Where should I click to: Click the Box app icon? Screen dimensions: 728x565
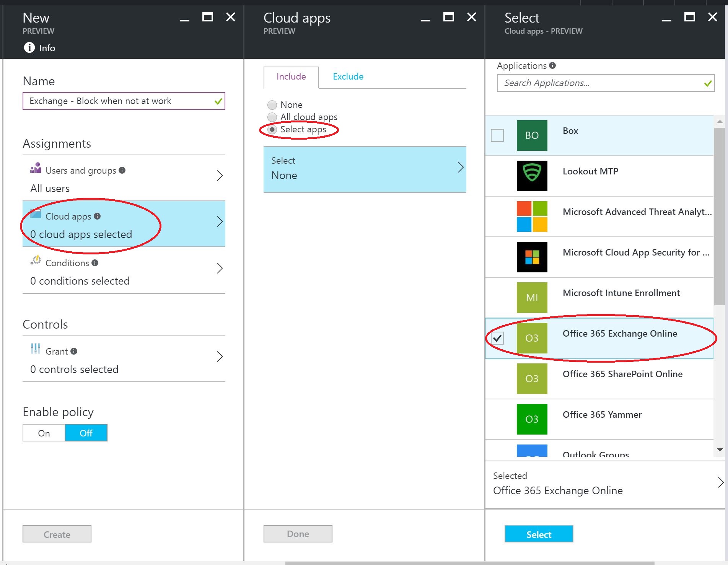[532, 135]
